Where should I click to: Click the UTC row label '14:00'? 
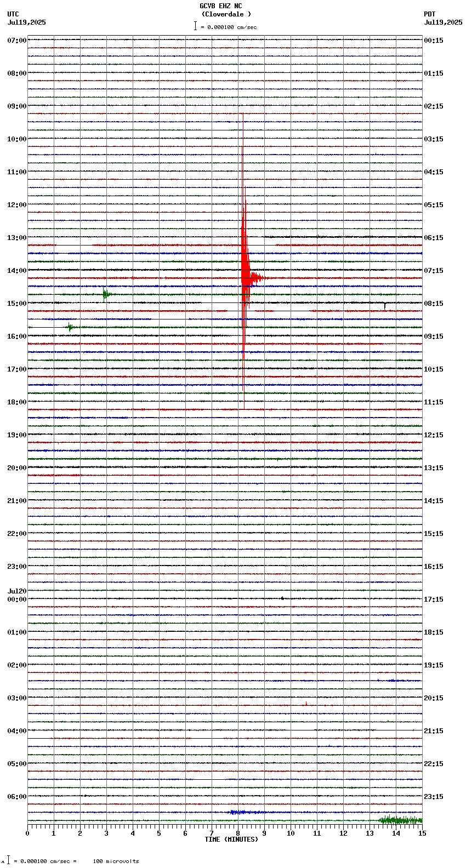coord(17,271)
